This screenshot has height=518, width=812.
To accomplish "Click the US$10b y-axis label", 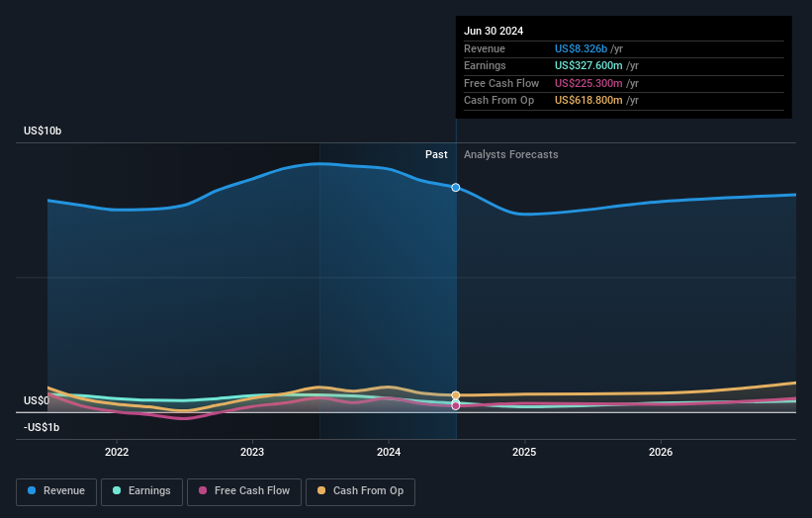I will 43,130.
